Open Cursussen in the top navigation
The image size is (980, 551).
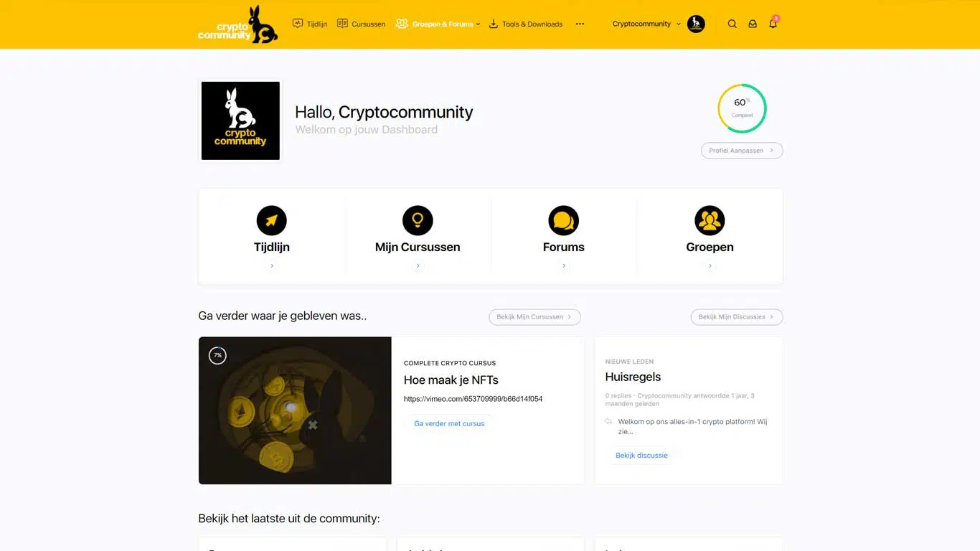[361, 24]
